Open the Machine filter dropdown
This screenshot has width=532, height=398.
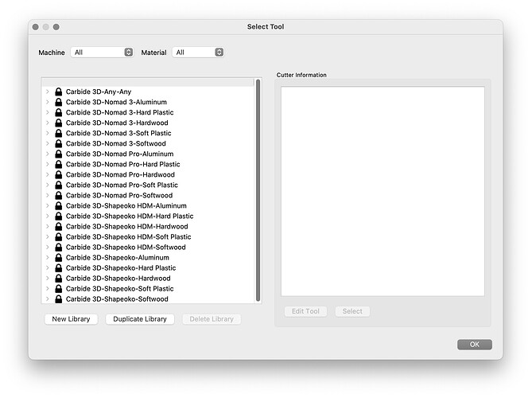pos(102,53)
